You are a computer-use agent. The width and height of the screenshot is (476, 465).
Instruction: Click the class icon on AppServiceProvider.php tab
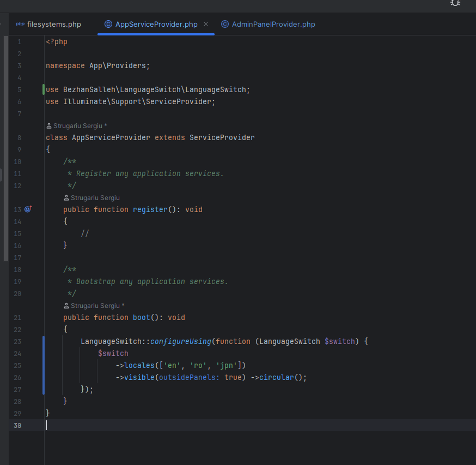(108, 24)
